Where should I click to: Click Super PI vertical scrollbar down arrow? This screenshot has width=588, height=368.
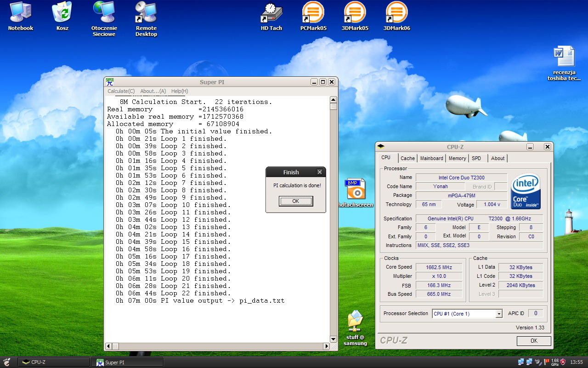coord(334,339)
